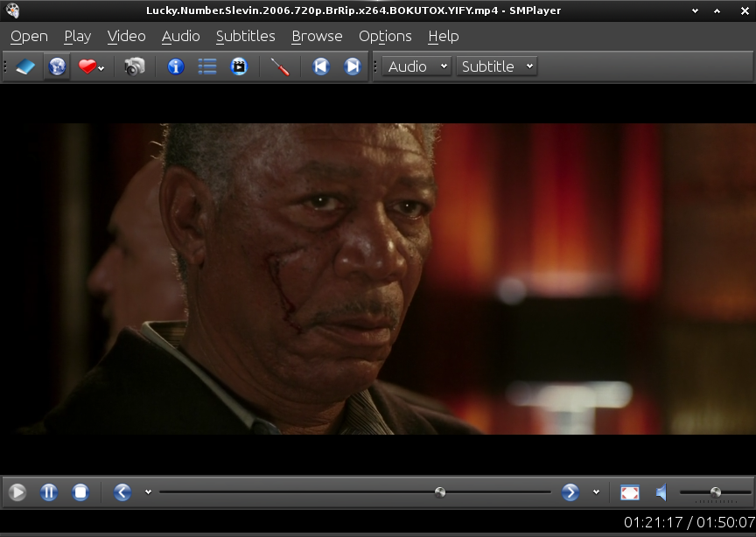Click the Play button
Viewport: 756px width, 537px height.
click(17, 492)
